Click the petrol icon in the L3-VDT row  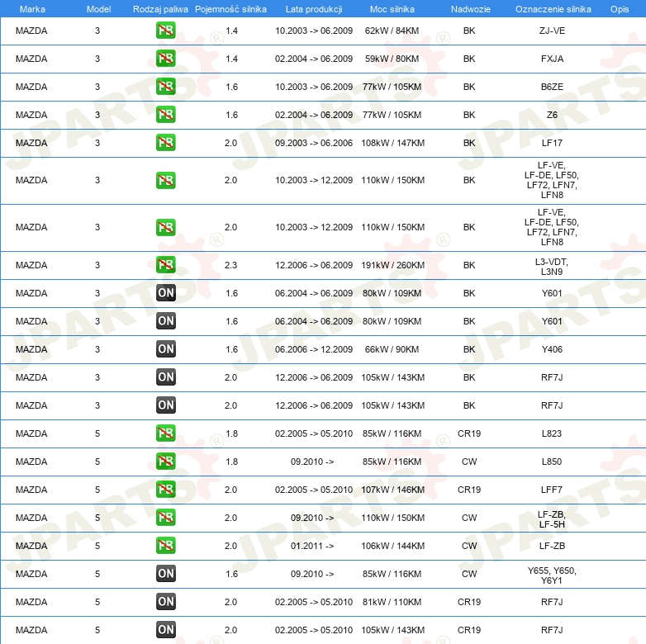tap(165, 265)
